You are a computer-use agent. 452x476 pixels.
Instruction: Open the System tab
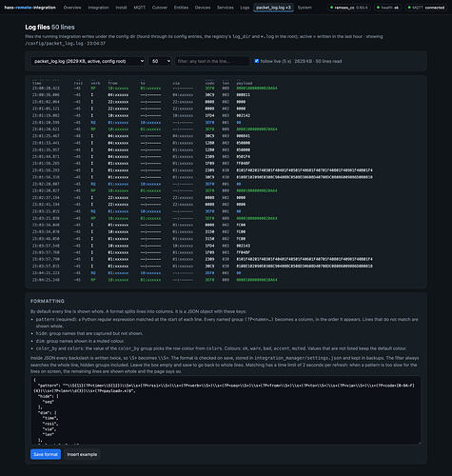305,8
